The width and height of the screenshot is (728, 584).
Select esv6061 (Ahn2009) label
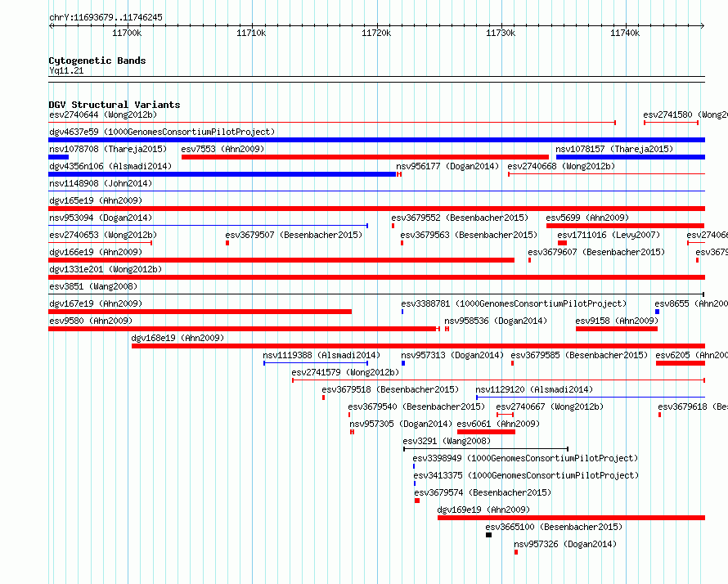tap(498, 424)
